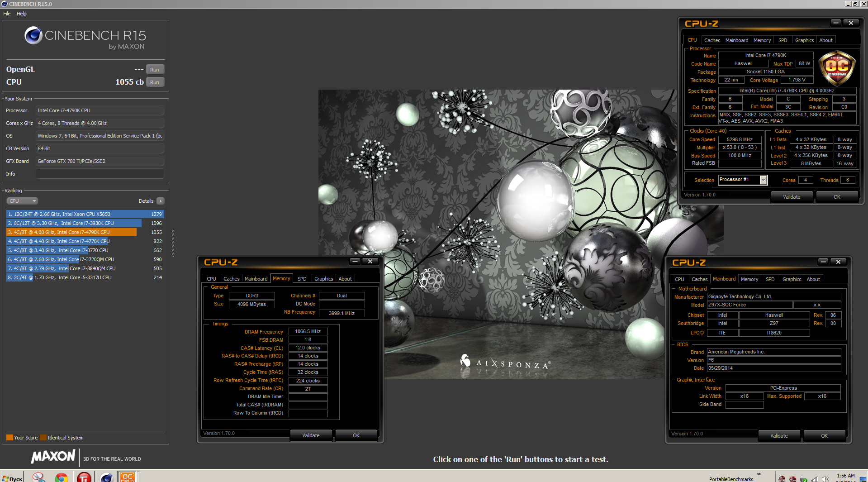868x482 pixels.
Task: Click the system clock in tray
Action: 845,478
